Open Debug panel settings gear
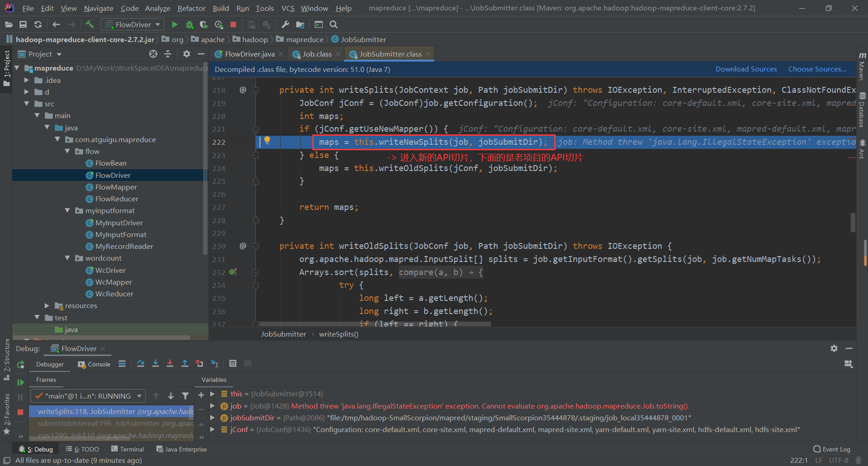Screen dimensions: 868x466 834,348
